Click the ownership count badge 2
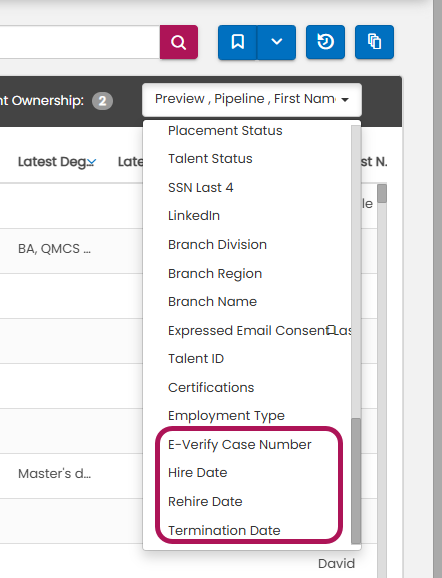This screenshot has width=442, height=578. (102, 101)
